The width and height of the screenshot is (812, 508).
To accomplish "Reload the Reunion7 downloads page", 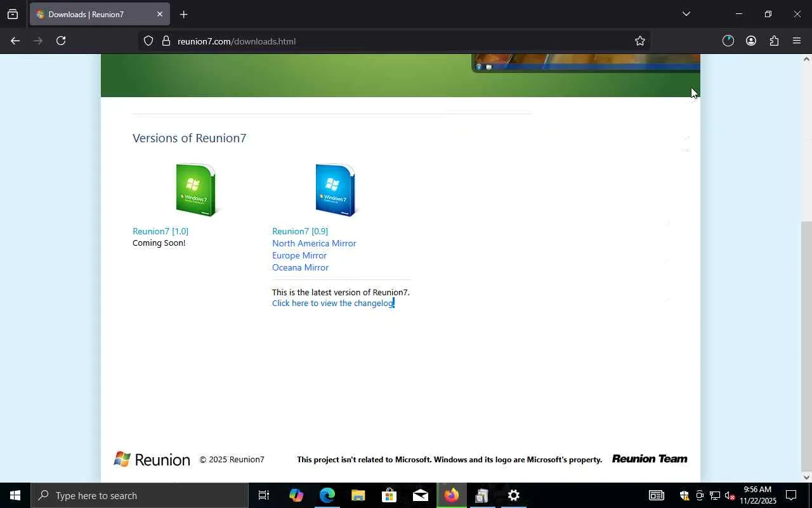I will [61, 41].
